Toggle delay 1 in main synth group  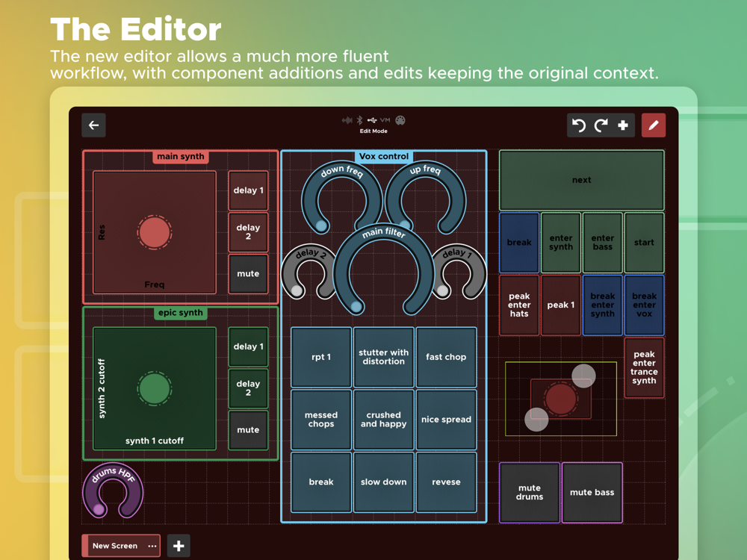click(248, 190)
